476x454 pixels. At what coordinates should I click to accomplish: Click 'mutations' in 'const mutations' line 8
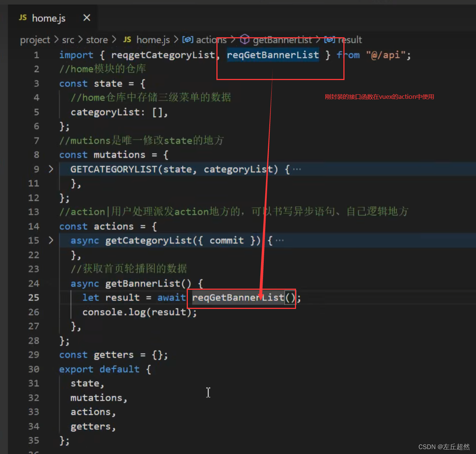[x=119, y=154]
